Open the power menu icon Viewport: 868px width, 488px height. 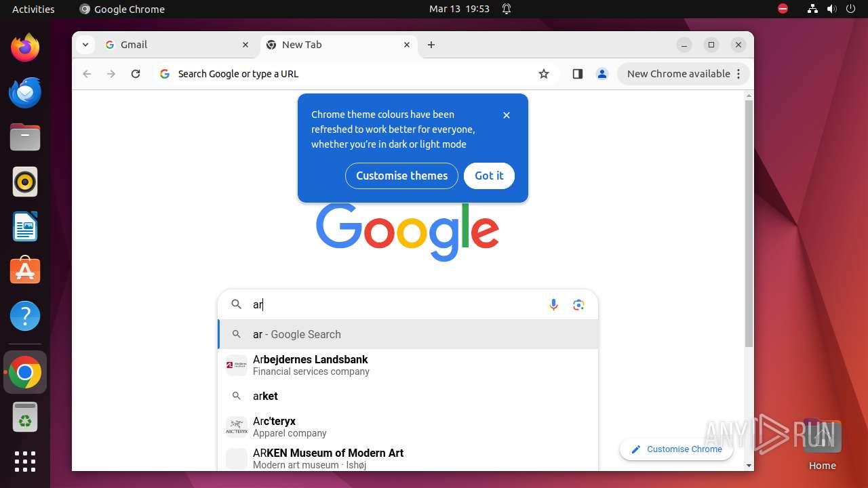pos(850,9)
